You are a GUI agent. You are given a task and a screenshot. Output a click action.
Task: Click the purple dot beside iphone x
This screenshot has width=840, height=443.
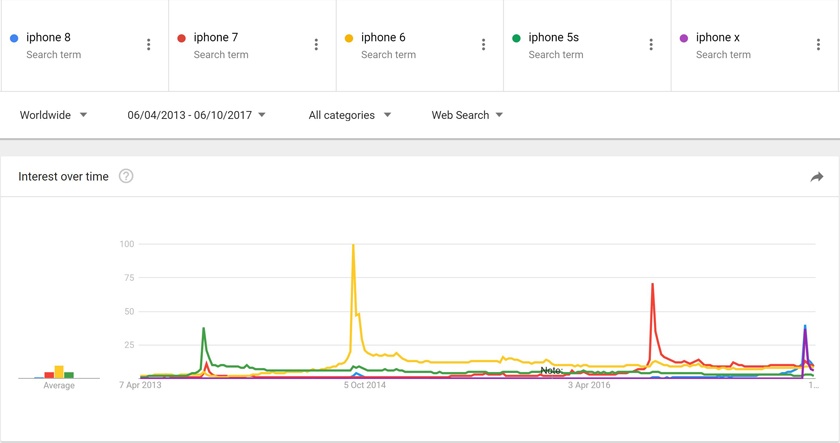pos(684,38)
